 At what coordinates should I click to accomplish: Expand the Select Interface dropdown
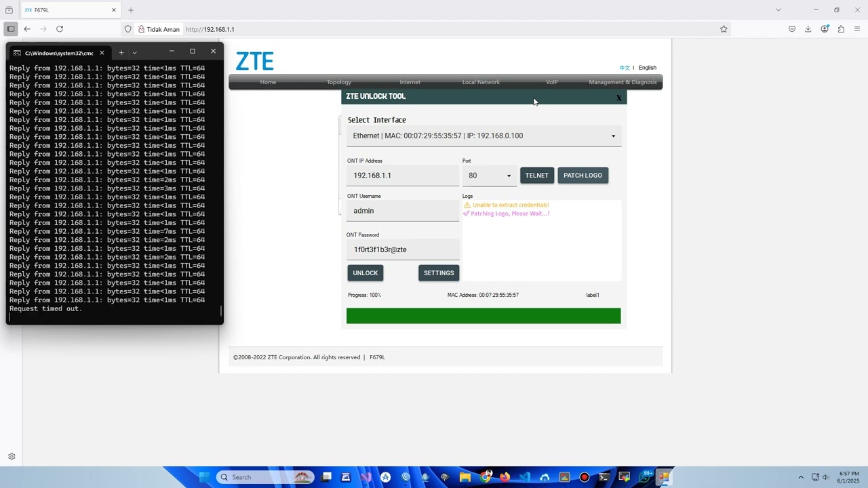point(484,136)
